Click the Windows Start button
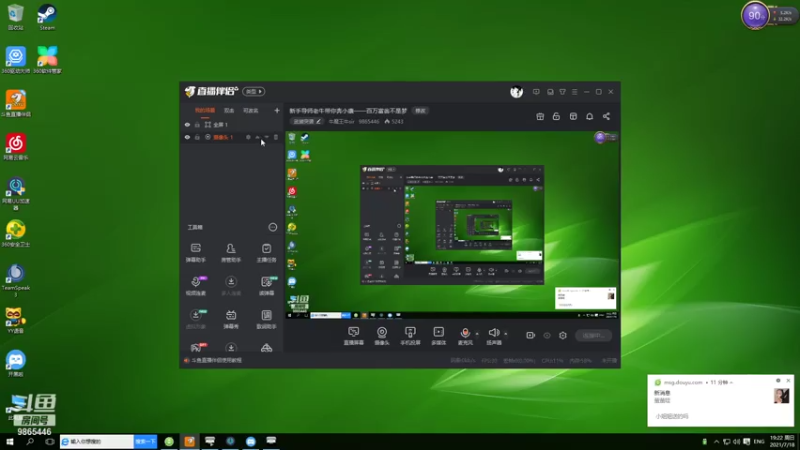 [9, 441]
